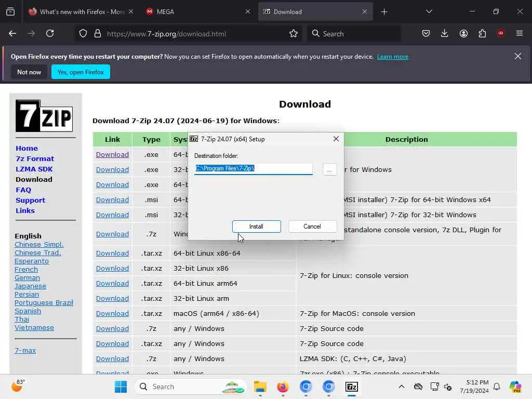Click the Windows taskbar Search box
This screenshot has height=399, width=532.
pyautogui.click(x=191, y=387)
